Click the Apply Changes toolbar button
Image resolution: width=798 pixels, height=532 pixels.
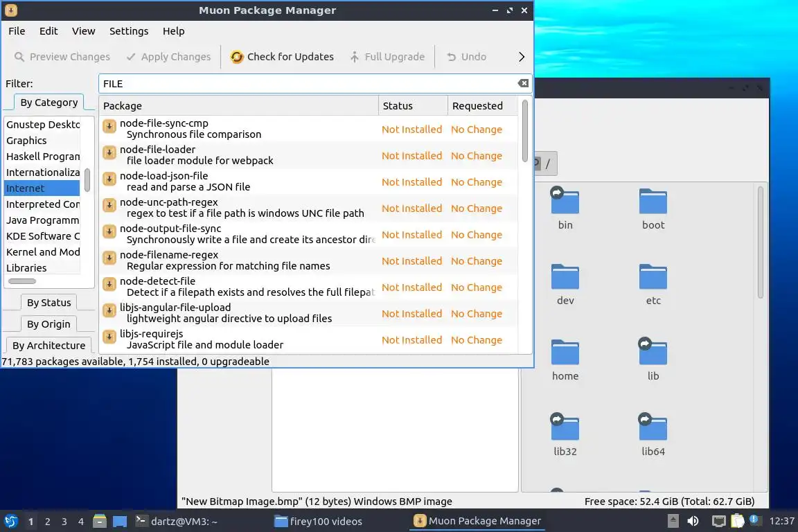pyautogui.click(x=168, y=57)
